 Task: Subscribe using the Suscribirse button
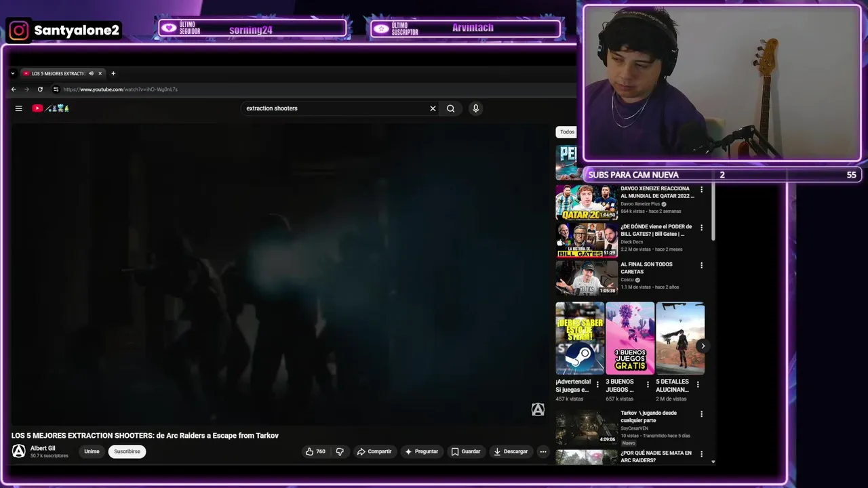(127, 451)
